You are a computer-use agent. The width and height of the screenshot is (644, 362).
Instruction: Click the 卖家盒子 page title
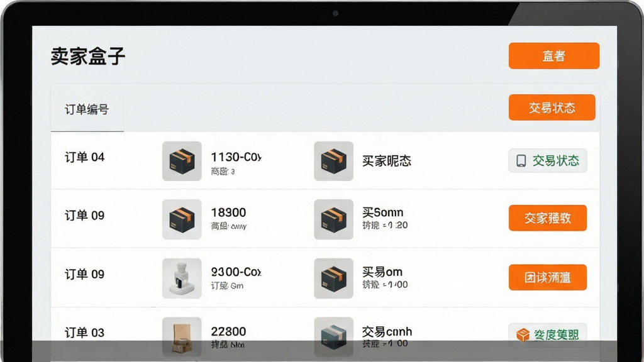[88, 56]
